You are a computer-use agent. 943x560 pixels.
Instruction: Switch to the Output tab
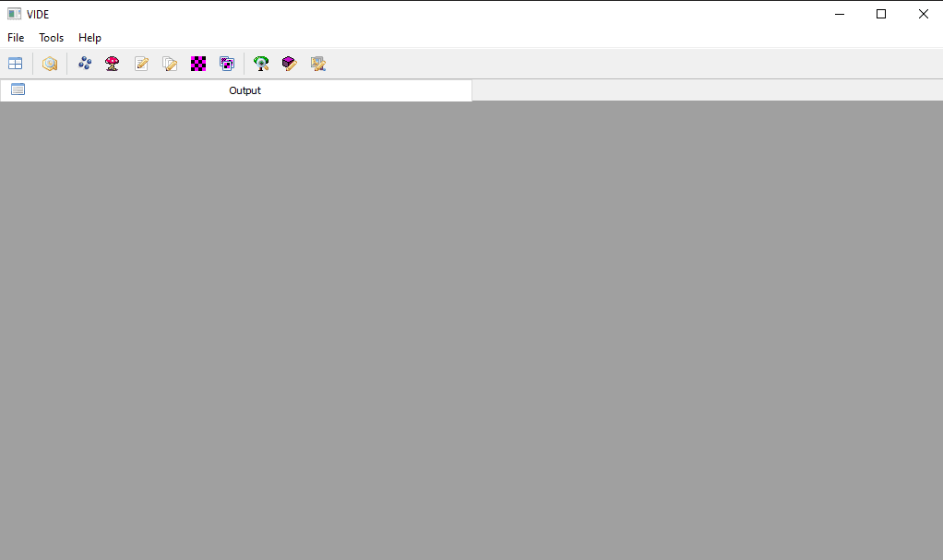click(x=236, y=90)
